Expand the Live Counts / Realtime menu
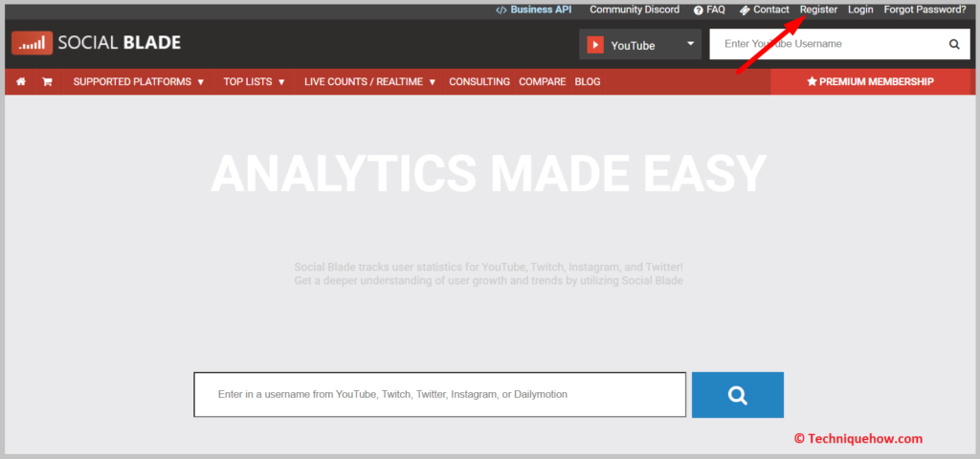Image resolution: width=980 pixels, height=459 pixels. click(370, 82)
